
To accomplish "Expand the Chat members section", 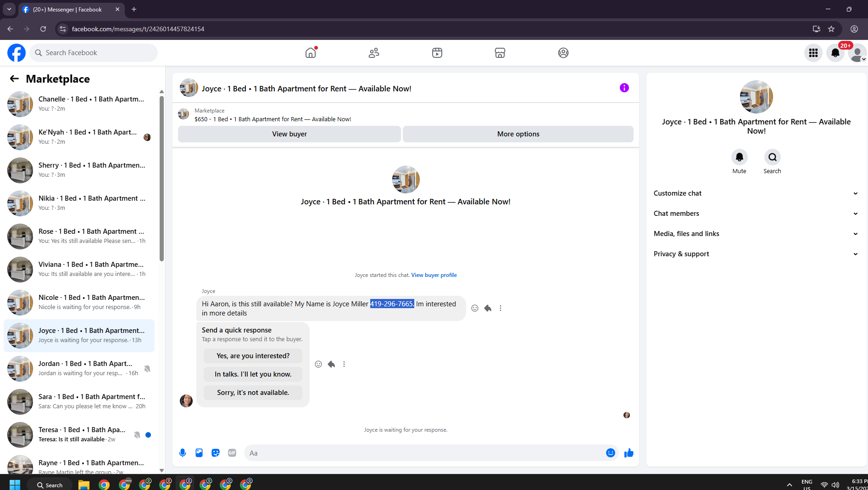I will [x=756, y=214].
